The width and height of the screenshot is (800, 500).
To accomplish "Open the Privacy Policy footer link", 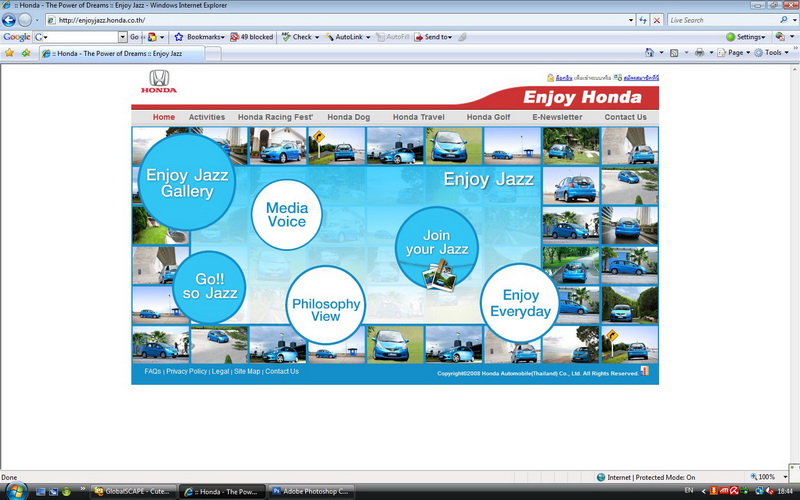I will coord(187,371).
